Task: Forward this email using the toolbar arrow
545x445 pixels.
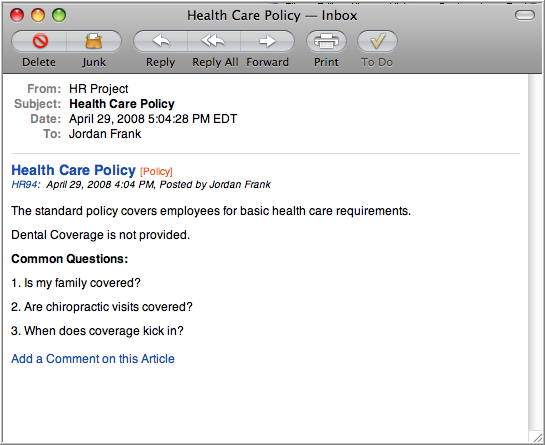Action: pos(267,41)
